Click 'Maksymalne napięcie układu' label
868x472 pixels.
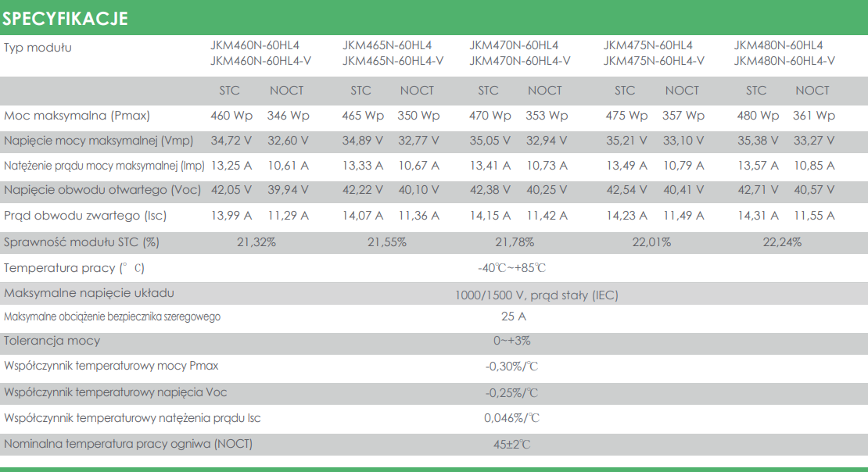coord(89,293)
